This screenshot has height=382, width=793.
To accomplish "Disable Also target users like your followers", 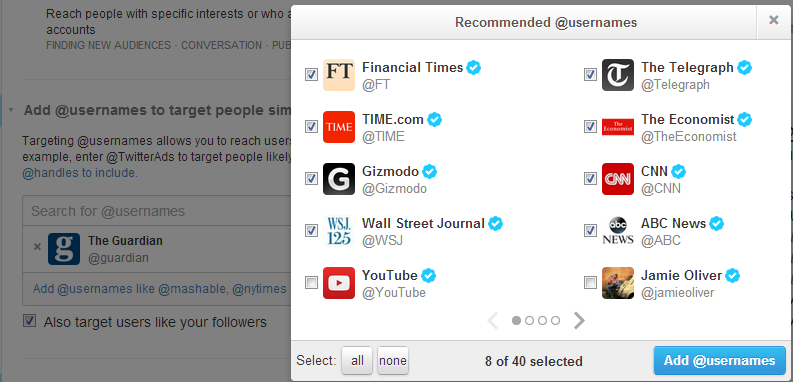I will pyautogui.click(x=30, y=321).
